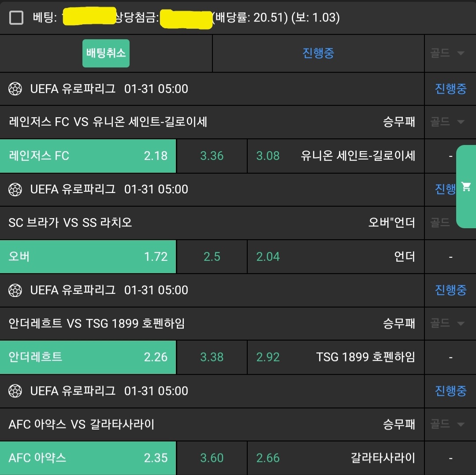Screen dimensions: 476x475
Task: Expand 골드 dropdown for Rangers 승무패 row
Action: (x=448, y=122)
